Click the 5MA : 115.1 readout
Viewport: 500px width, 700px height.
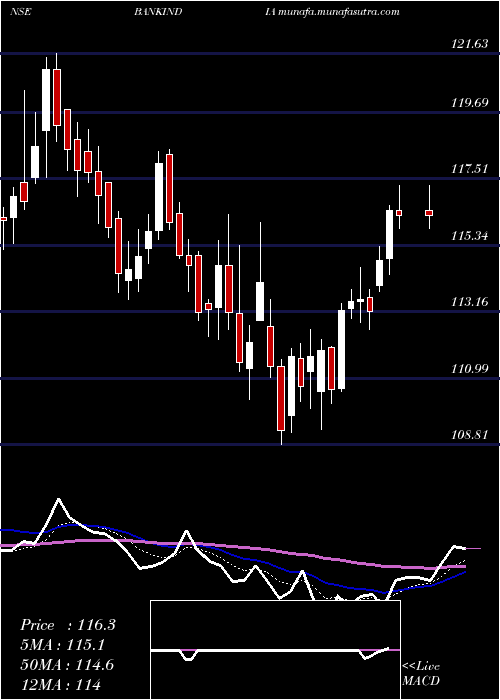click(x=62, y=645)
